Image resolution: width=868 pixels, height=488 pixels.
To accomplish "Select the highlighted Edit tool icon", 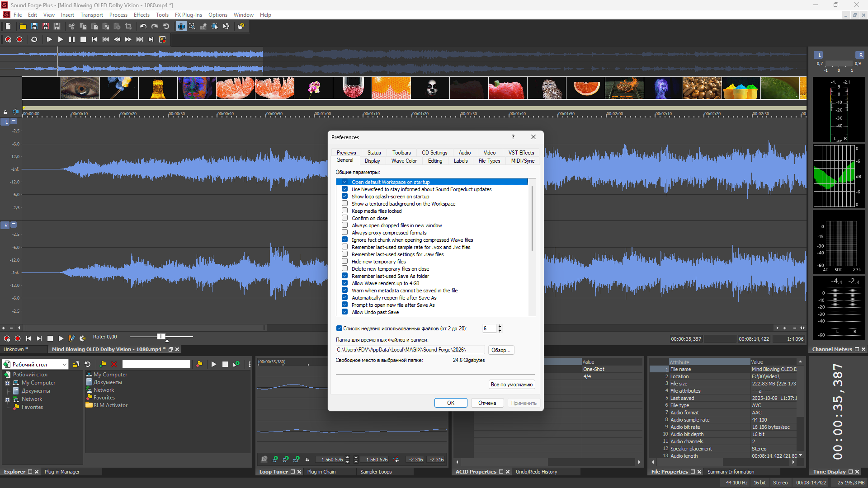I will [x=181, y=26].
